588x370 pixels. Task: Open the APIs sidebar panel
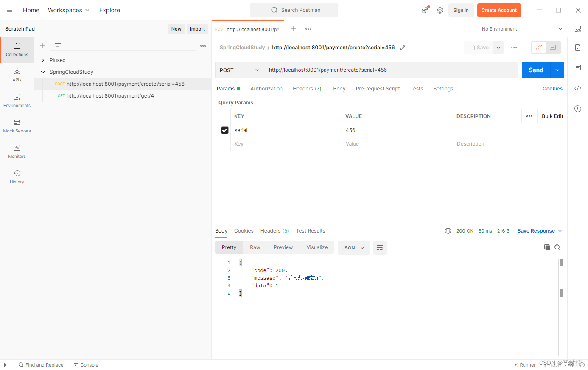17,75
